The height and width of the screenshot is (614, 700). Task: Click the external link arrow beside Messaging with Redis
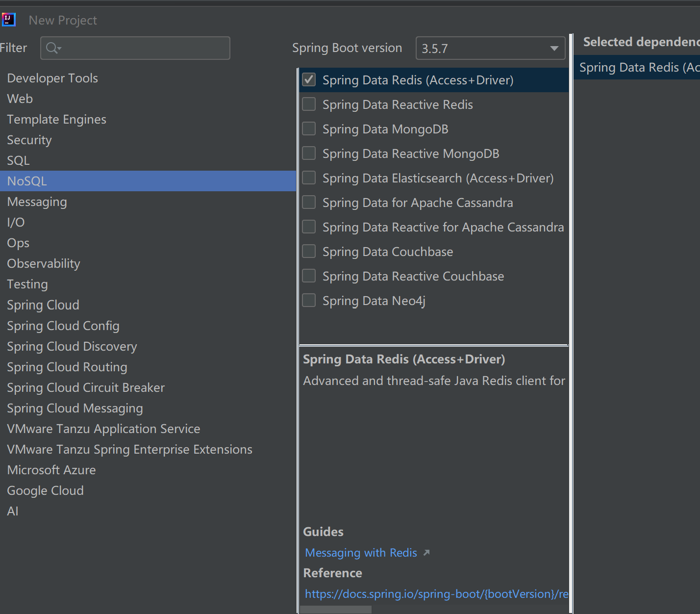click(x=426, y=553)
